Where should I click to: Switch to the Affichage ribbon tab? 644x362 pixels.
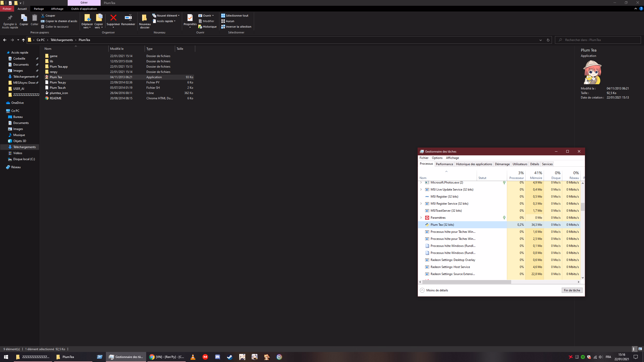tap(57, 9)
